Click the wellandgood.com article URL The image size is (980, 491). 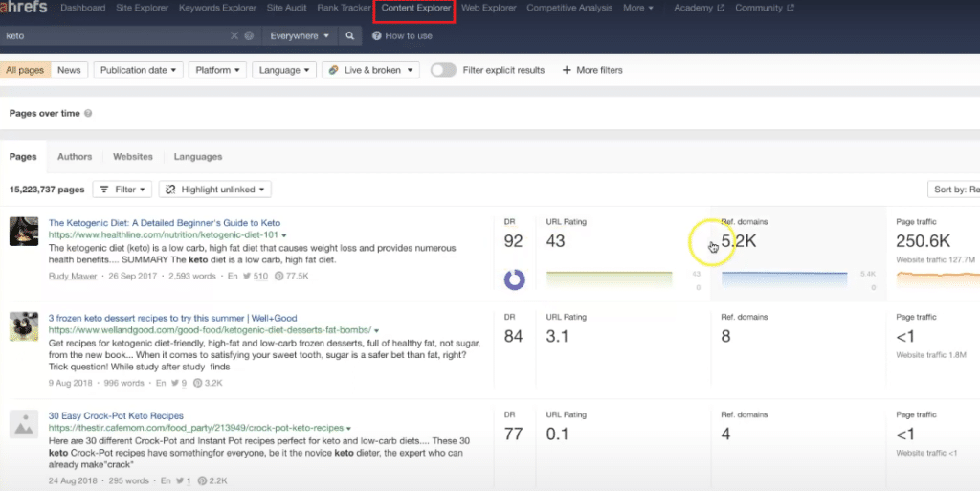210,330
